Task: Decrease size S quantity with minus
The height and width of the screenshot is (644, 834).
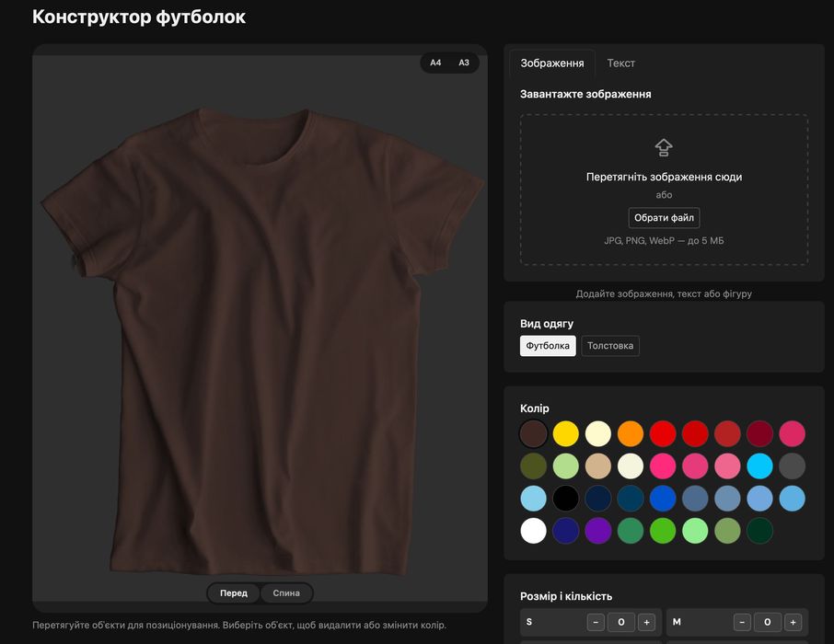Action: (596, 622)
